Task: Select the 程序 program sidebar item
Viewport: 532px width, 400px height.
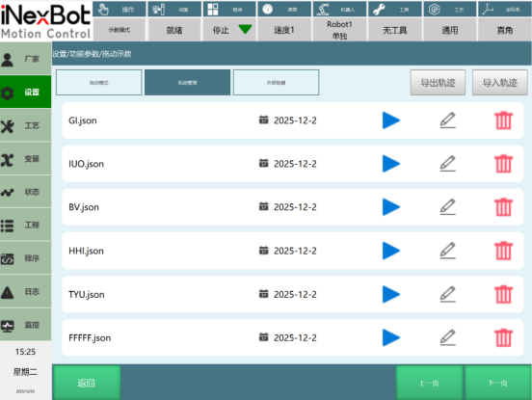Action: point(25,258)
